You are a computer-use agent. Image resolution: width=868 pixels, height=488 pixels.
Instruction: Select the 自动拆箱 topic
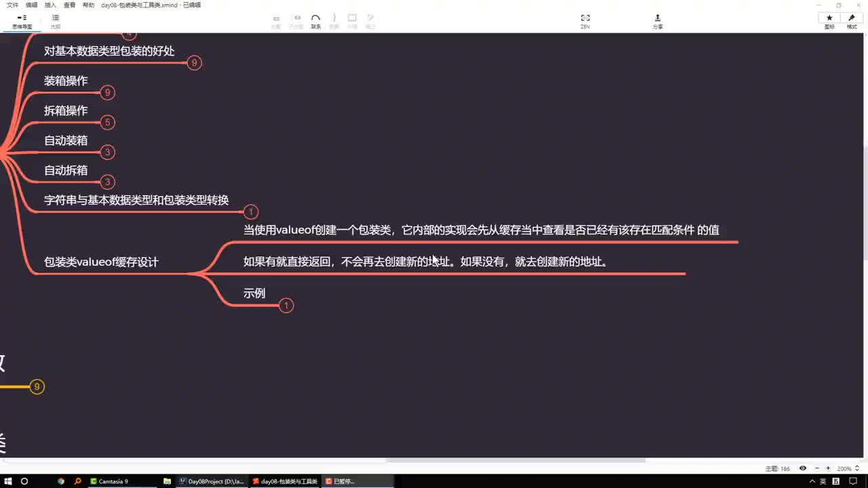(x=66, y=170)
